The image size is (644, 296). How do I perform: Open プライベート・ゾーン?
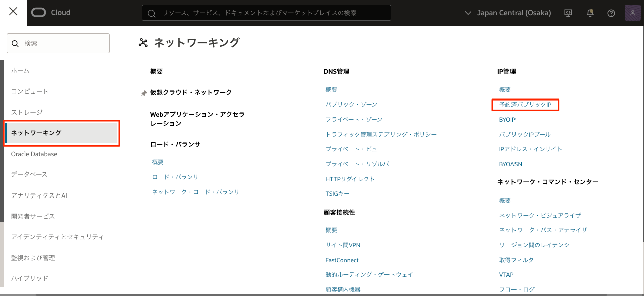click(x=354, y=119)
